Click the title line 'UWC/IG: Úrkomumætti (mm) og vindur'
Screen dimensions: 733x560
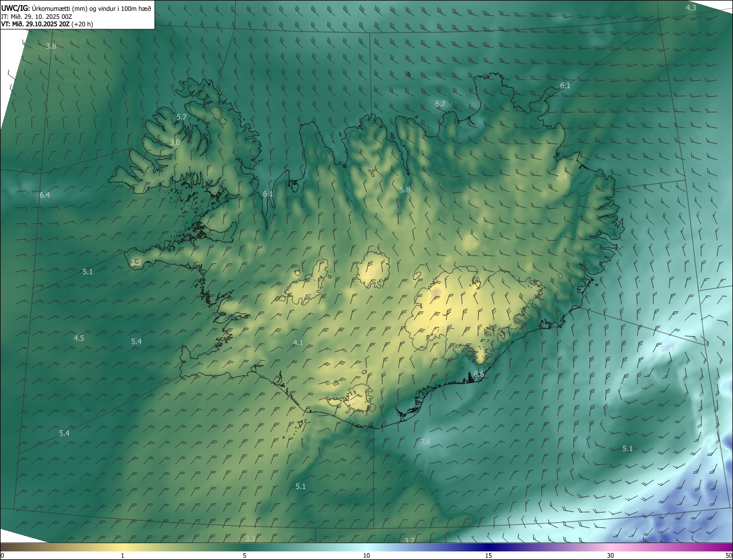pos(77,8)
